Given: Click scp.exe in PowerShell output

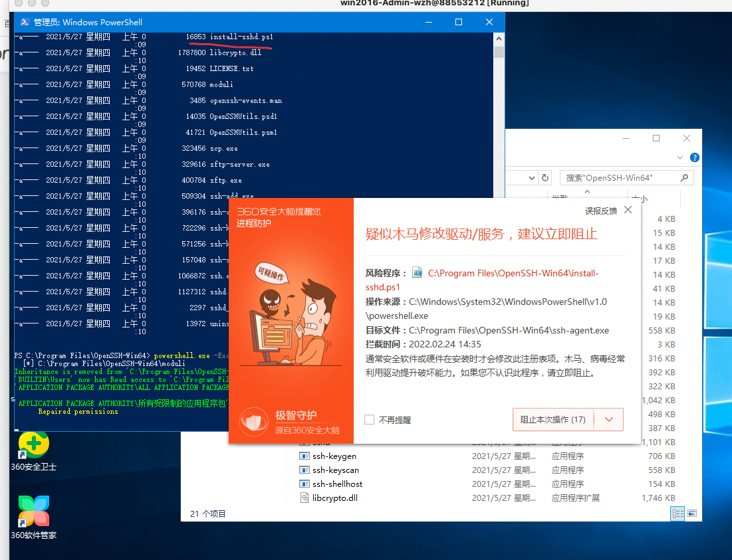Looking at the screenshot, I should point(223,148).
